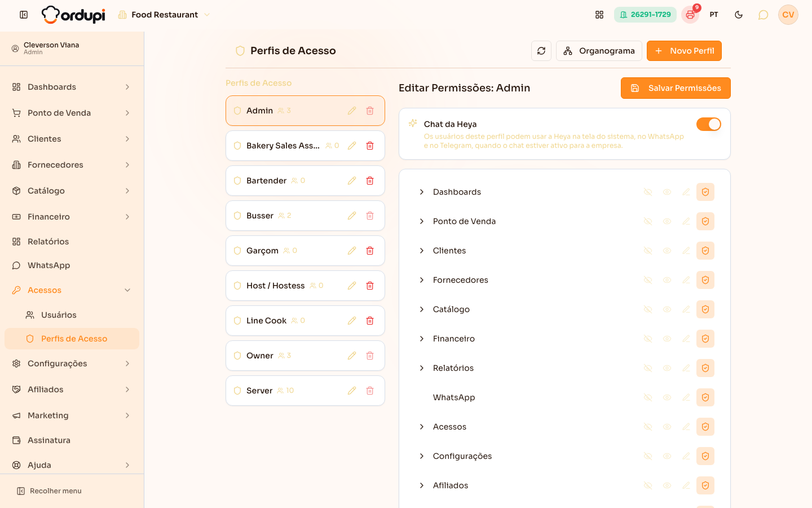Toggle the Chat da Heya switch
Image resolution: width=812 pixels, height=508 pixels.
click(709, 124)
